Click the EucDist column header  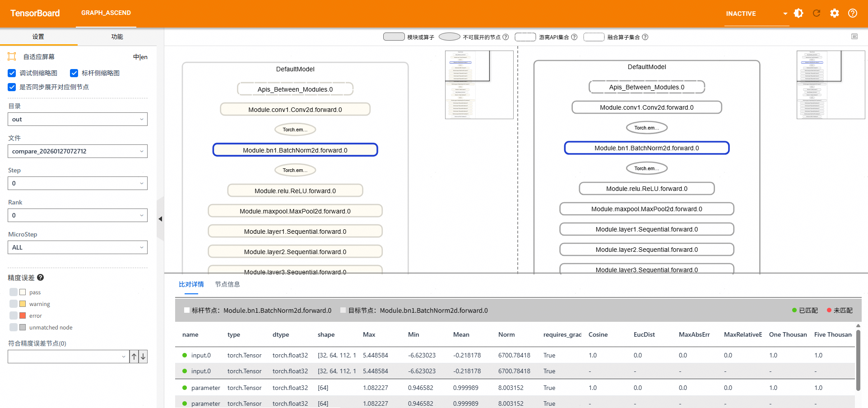(644, 334)
